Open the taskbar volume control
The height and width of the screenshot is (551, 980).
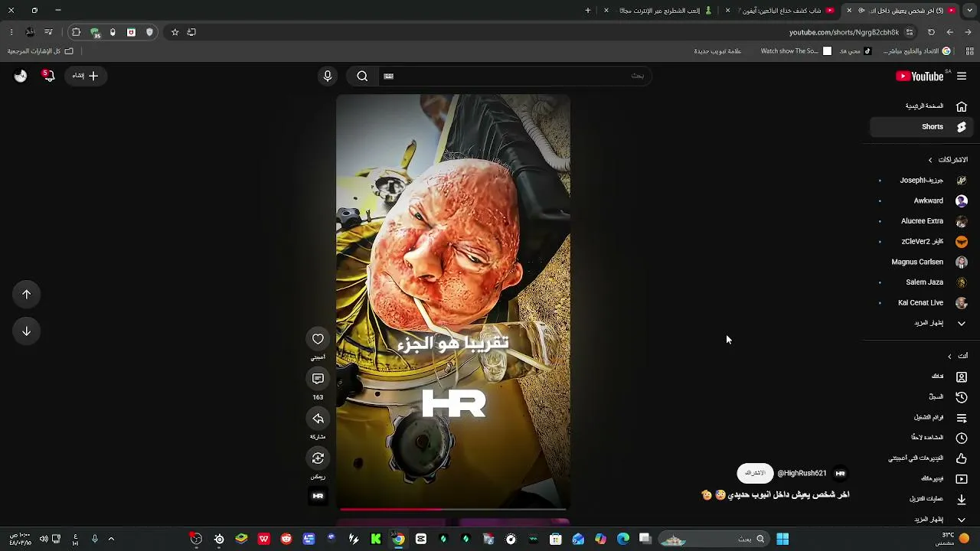pyautogui.click(x=44, y=539)
